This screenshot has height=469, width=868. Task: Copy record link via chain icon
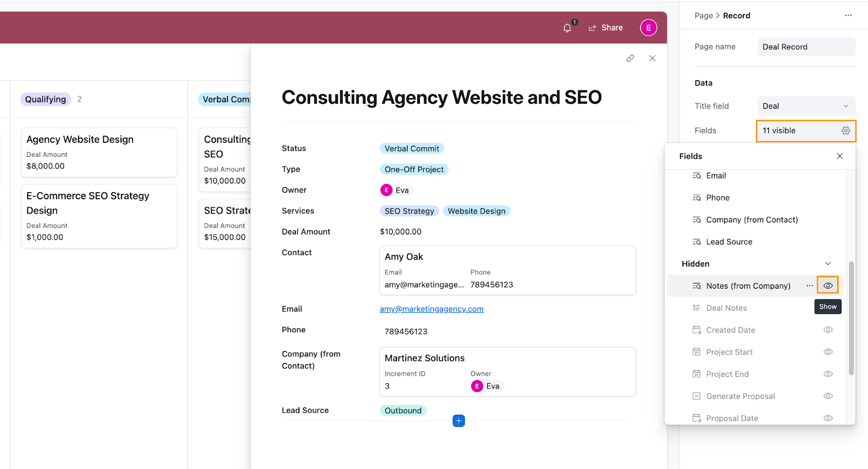coord(630,58)
